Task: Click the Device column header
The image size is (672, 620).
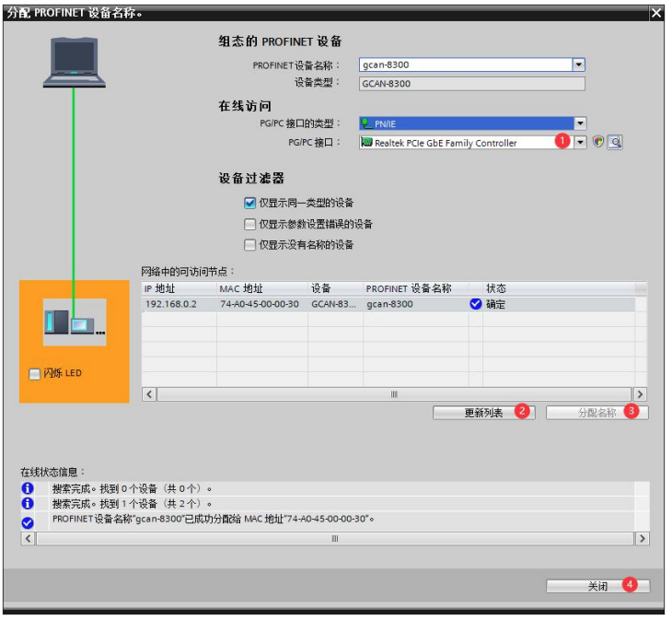Action: coord(335,288)
